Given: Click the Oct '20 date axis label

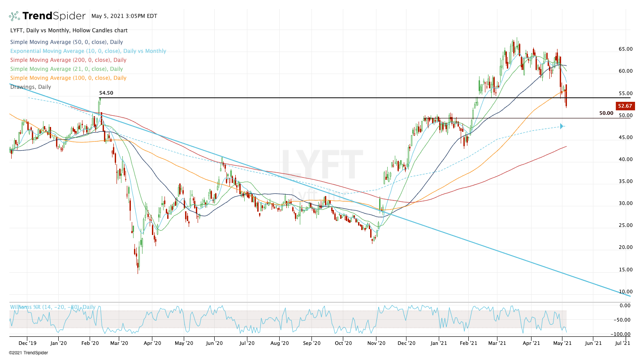Looking at the screenshot, I should pyautogui.click(x=344, y=343).
